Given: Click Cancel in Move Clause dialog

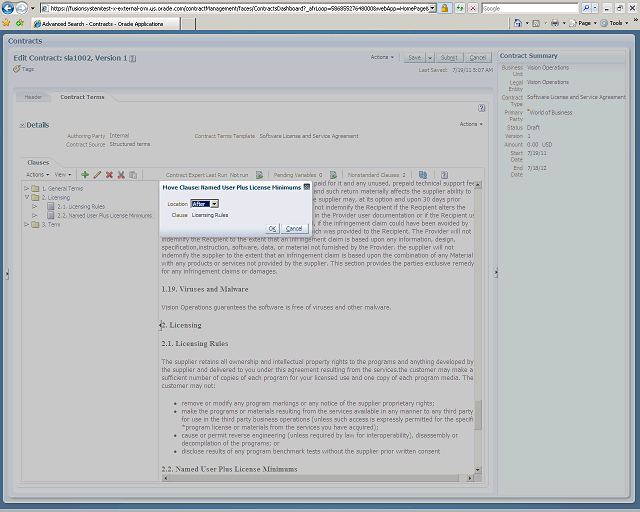Looking at the screenshot, I should (294, 229).
